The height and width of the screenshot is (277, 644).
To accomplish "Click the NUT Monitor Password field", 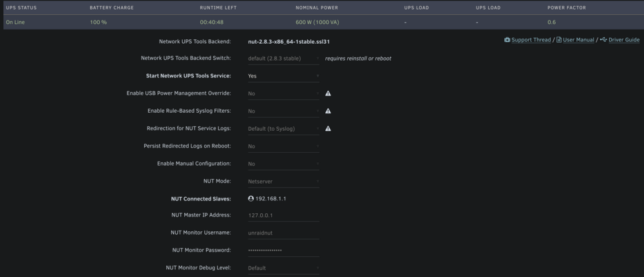I will [x=283, y=251].
